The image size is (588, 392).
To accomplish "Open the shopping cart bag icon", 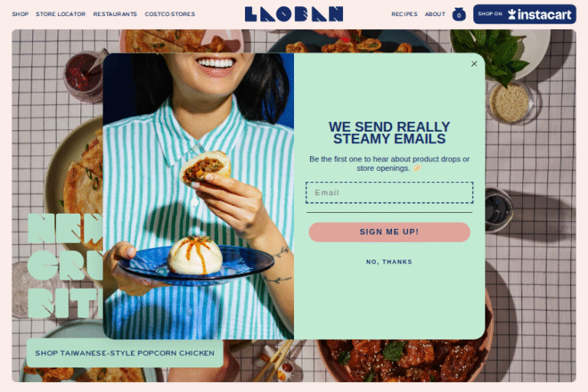I will click(x=459, y=15).
